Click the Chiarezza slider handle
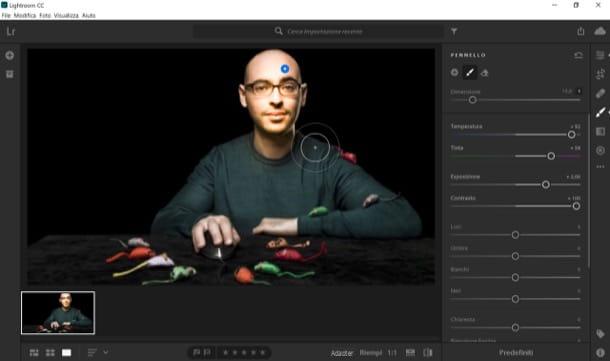This screenshot has height=361, width=610. click(515, 328)
